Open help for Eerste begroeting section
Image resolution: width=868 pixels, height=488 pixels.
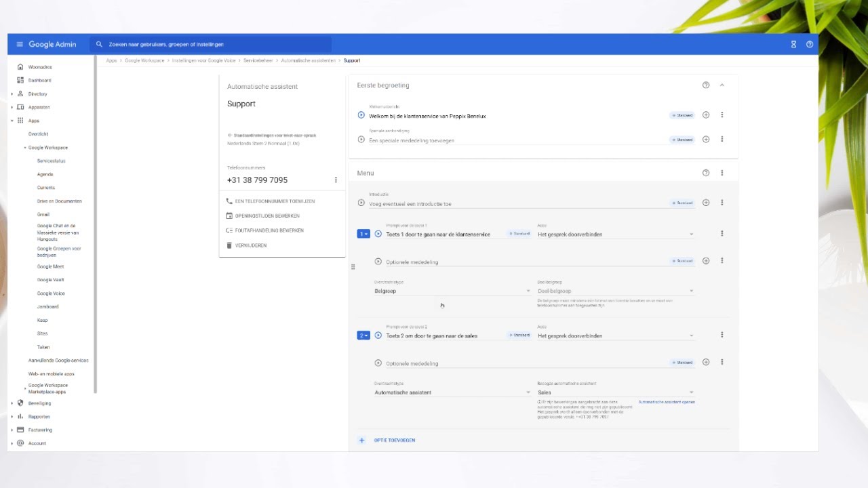[706, 85]
